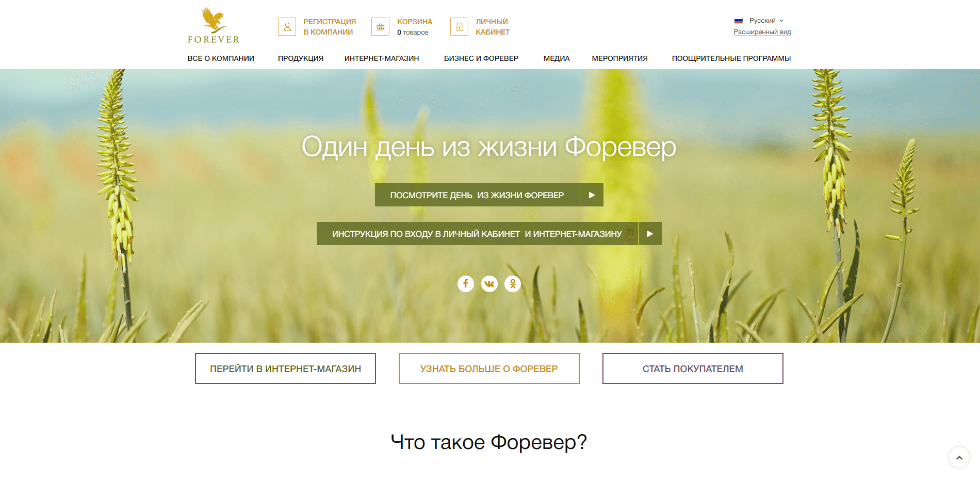Click УЗНАТЬ БОЛЬШЕ О ФОРЕВЕР button
This screenshot has width=980, height=481.
click(x=488, y=368)
